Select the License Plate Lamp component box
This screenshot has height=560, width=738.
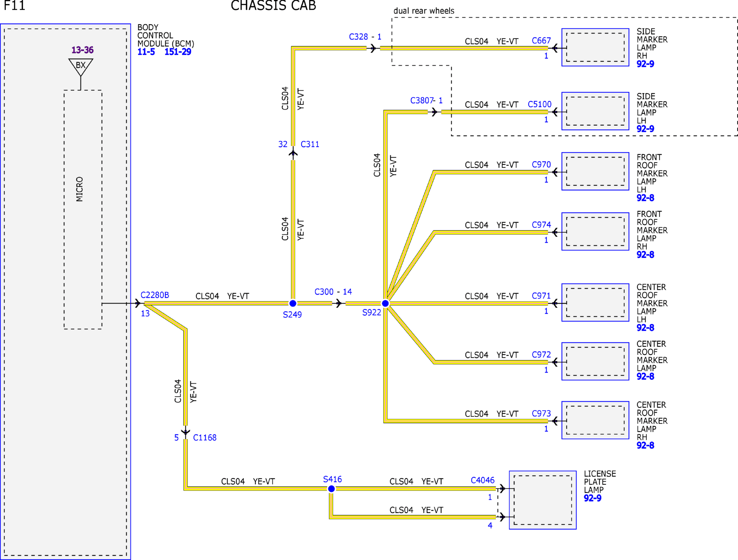[x=543, y=500]
